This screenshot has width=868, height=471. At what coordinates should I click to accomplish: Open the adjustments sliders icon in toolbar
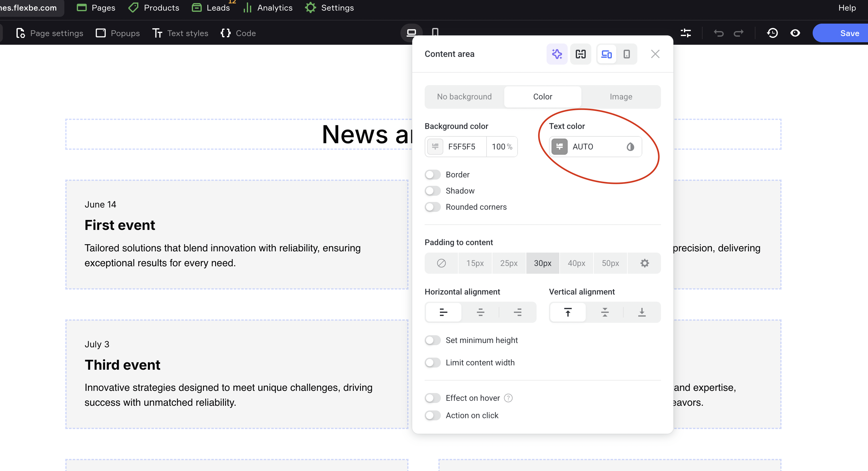pos(686,33)
